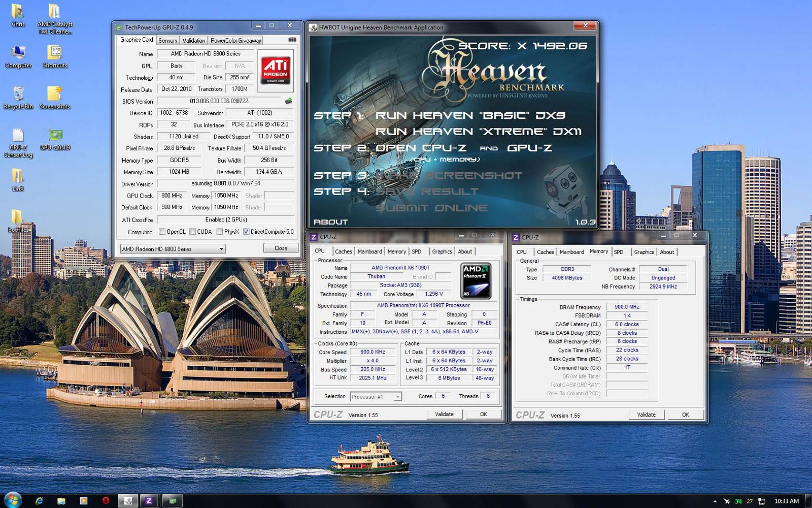The height and width of the screenshot is (508, 812).
Task: Open Windows Media Player from taskbar
Action: pos(84,501)
